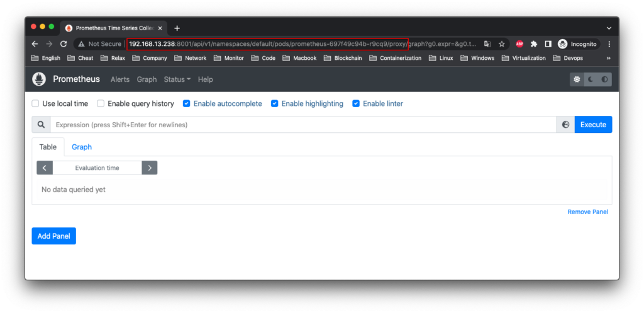
Task: Close the Prometheus Time Series tab
Action: (160, 28)
